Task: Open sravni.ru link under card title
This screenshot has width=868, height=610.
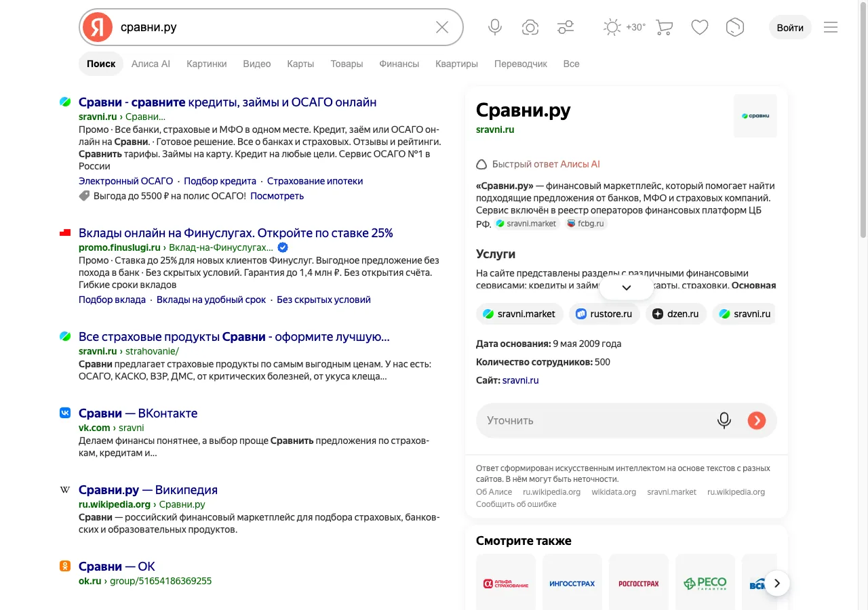Action: click(495, 129)
